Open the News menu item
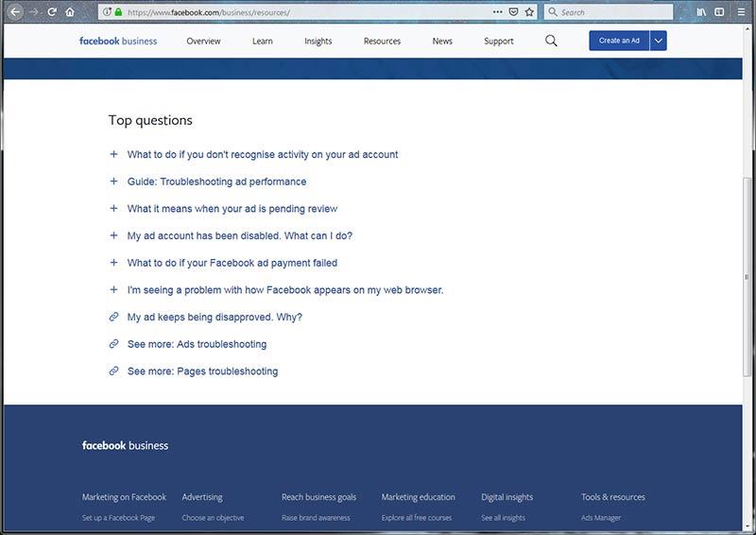The height and width of the screenshot is (535, 756). (x=442, y=41)
